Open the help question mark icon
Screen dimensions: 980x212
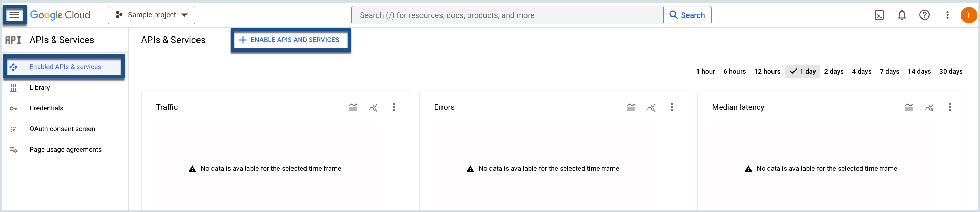tap(925, 15)
